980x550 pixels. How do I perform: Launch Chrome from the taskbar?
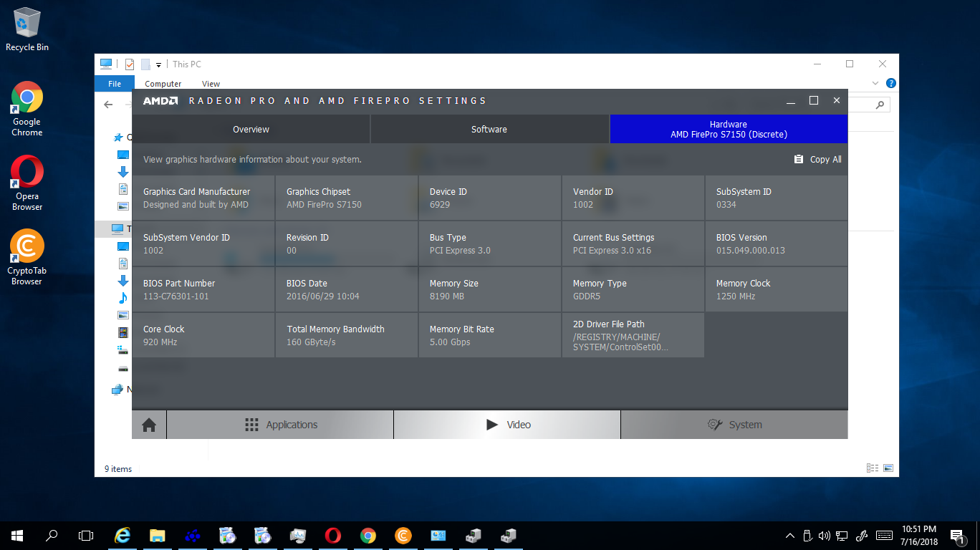click(x=368, y=536)
